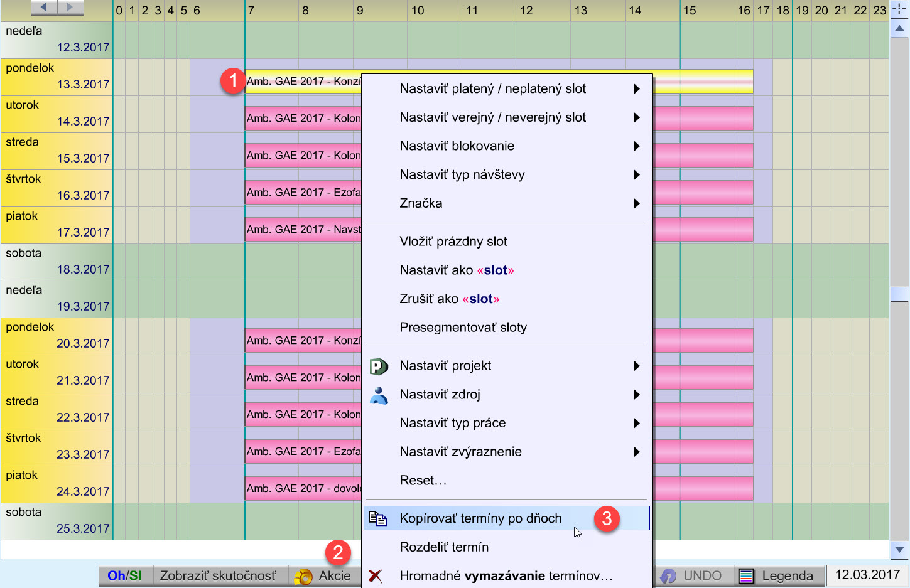Open the dropdown arrow at bottom right
910x588 pixels.
899,550
